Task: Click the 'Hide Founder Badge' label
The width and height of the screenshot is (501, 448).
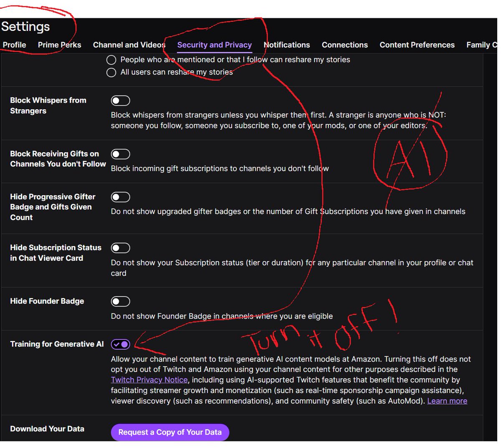Action: point(47,301)
